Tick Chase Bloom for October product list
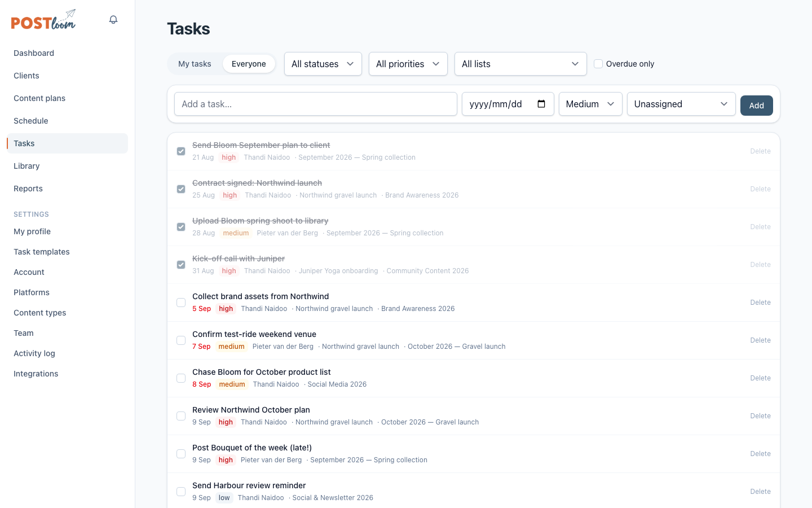 pyautogui.click(x=181, y=378)
